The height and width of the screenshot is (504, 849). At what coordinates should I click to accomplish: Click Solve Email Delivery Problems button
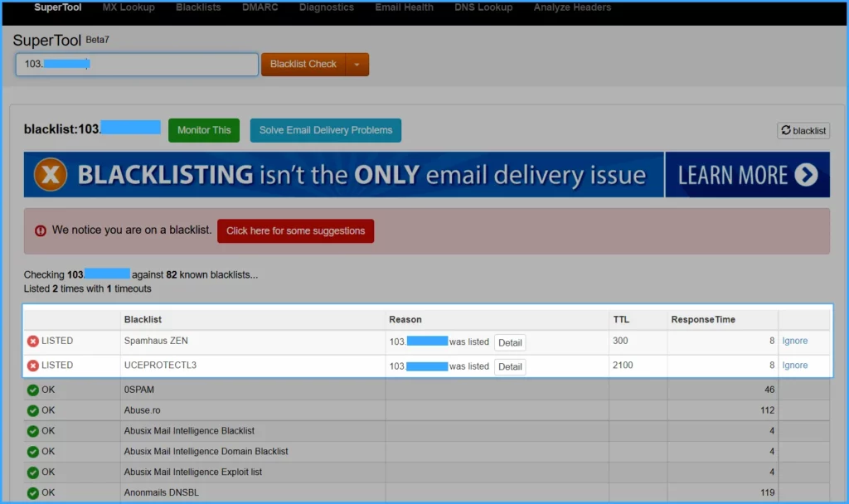coord(326,130)
